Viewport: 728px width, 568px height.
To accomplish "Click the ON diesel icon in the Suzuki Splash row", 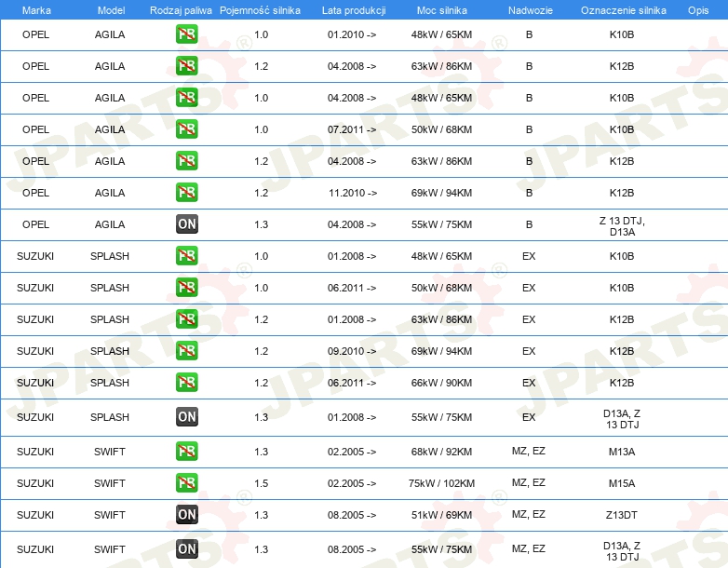I will tap(186, 416).
